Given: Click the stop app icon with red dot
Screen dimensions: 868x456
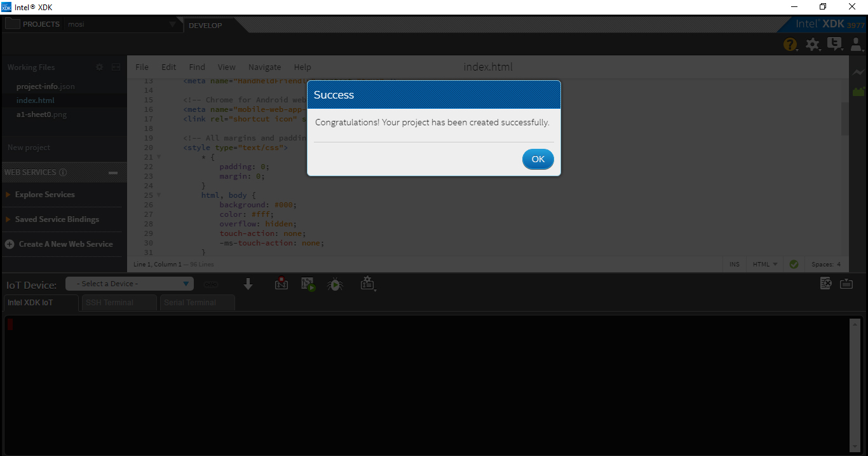Looking at the screenshot, I should click(x=281, y=284).
